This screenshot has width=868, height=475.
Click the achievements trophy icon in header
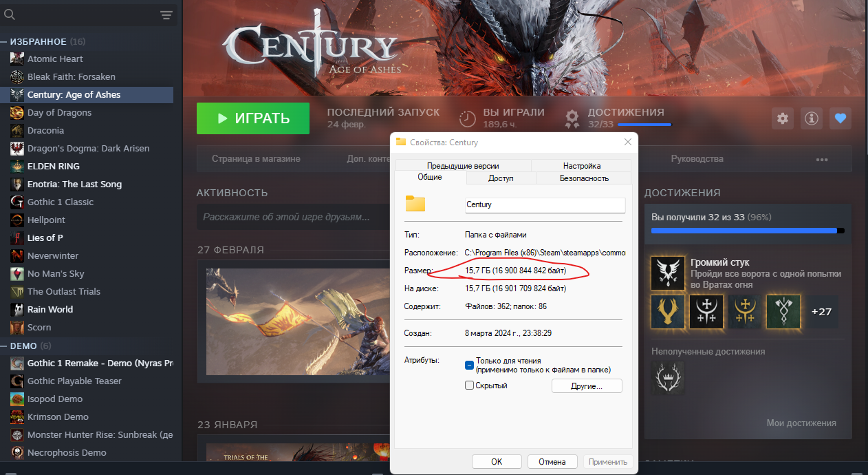(572, 118)
